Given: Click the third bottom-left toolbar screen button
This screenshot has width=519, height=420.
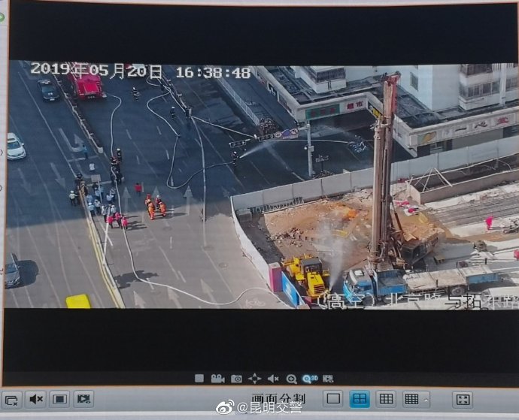Looking at the screenshot, I should click(x=59, y=399).
